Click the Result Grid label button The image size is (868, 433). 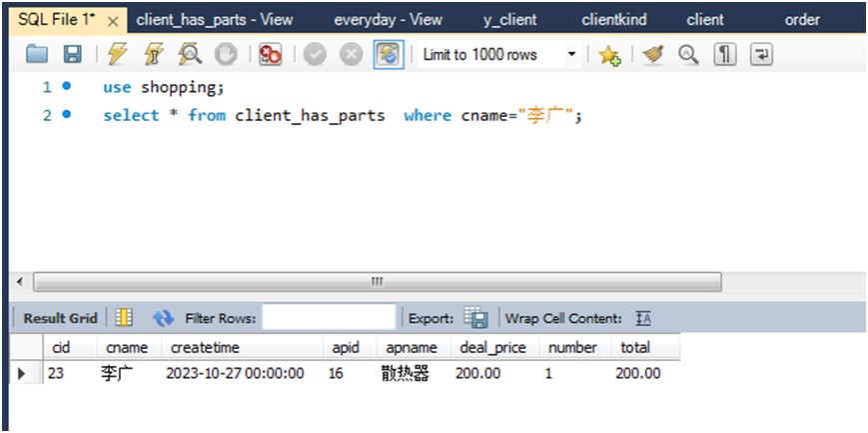60,318
